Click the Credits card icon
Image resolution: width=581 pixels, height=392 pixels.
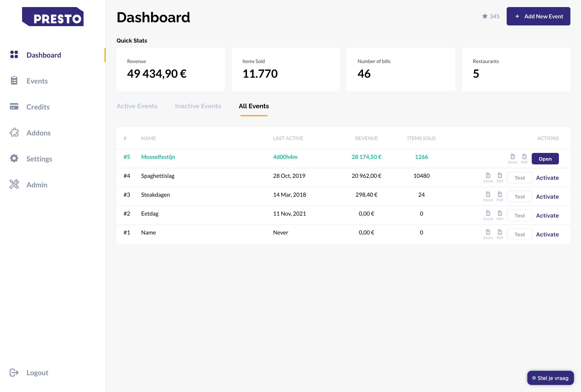pos(14,106)
